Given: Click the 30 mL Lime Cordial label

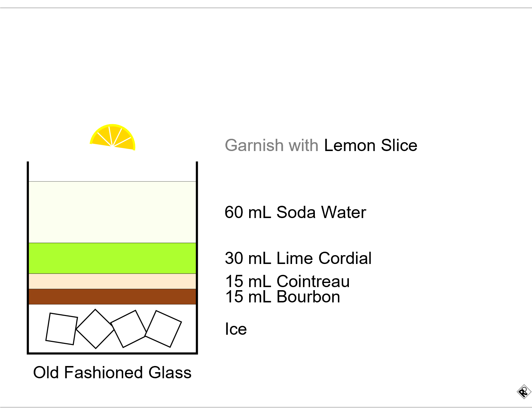Looking at the screenshot, I should (298, 258).
